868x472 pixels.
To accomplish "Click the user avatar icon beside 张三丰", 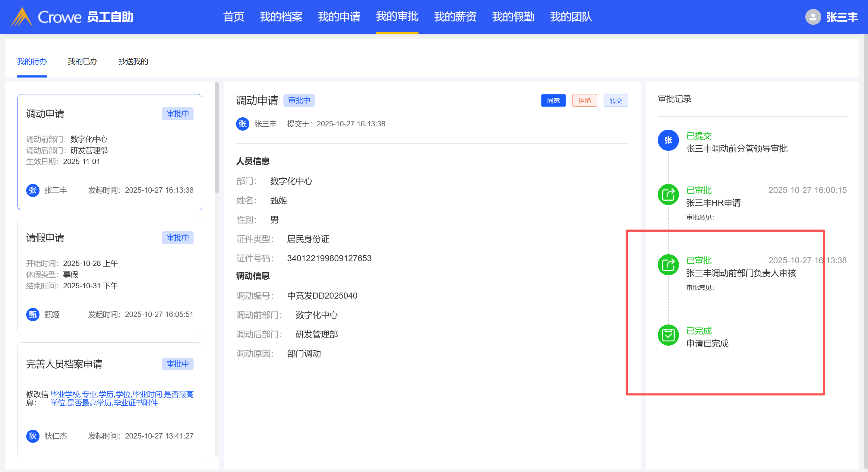I will coord(813,17).
